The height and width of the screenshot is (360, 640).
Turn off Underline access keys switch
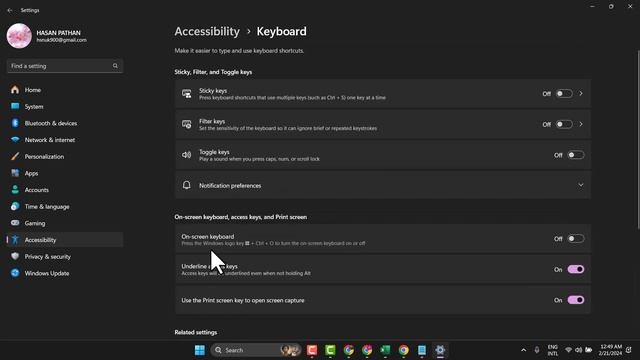click(576, 269)
